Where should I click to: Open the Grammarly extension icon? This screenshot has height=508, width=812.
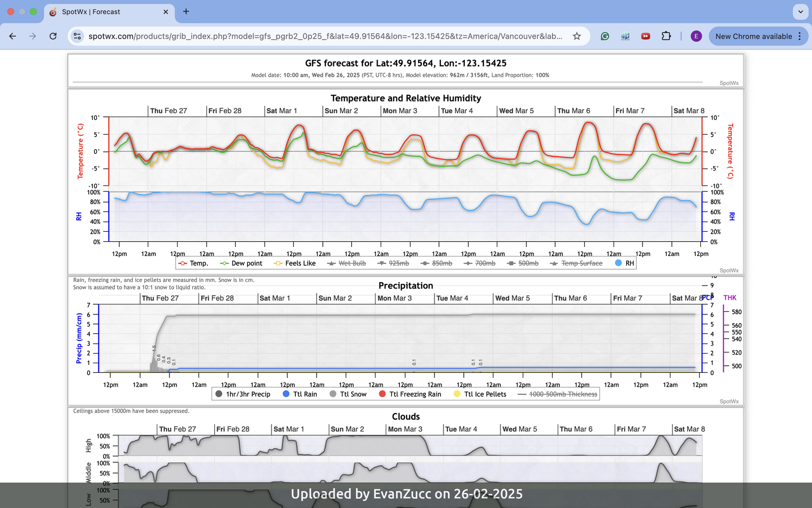605,36
